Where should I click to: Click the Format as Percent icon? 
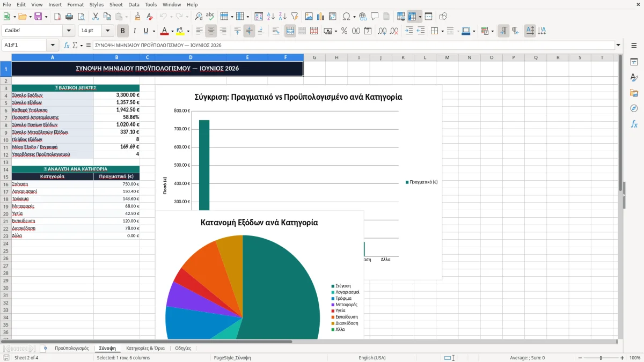coord(344,31)
